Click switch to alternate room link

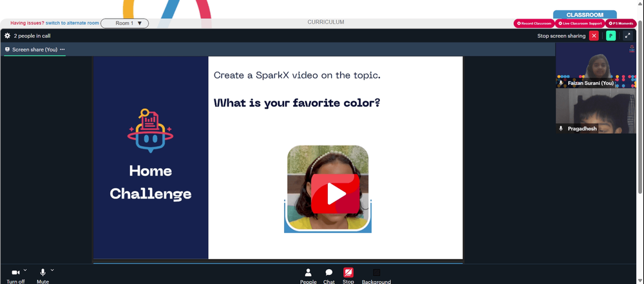click(72, 23)
